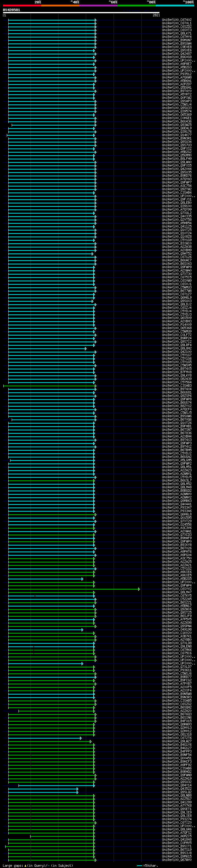Select the UniRef100_Q14K77 label
This screenshot has width=197, height=868.
coord(177,135)
